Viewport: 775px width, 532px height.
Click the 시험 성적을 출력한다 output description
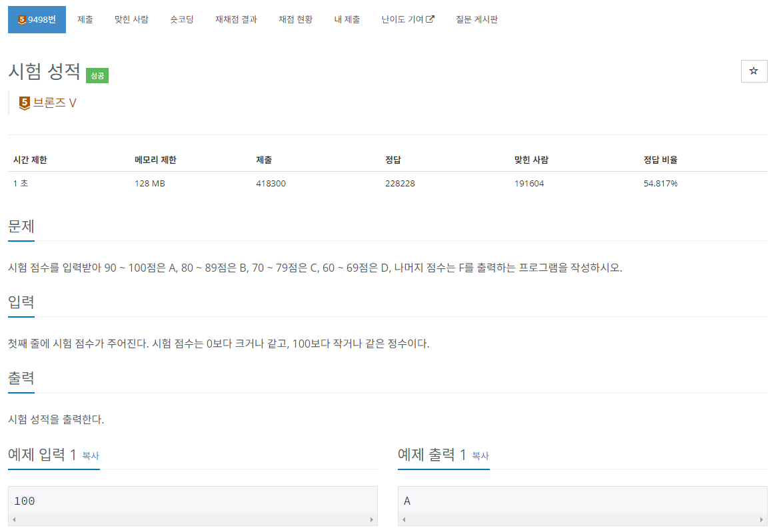point(56,419)
